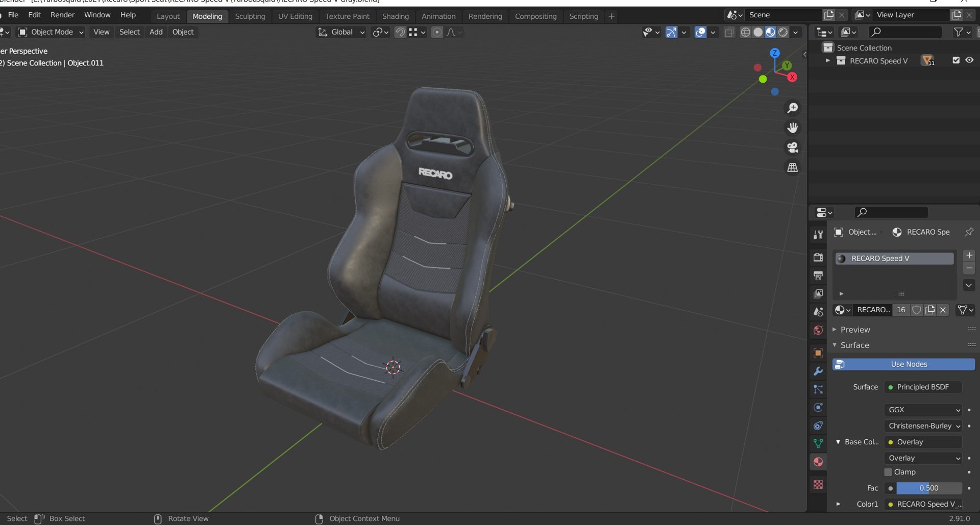Toggle proportional editing
The width and height of the screenshot is (980, 525).
(x=437, y=32)
